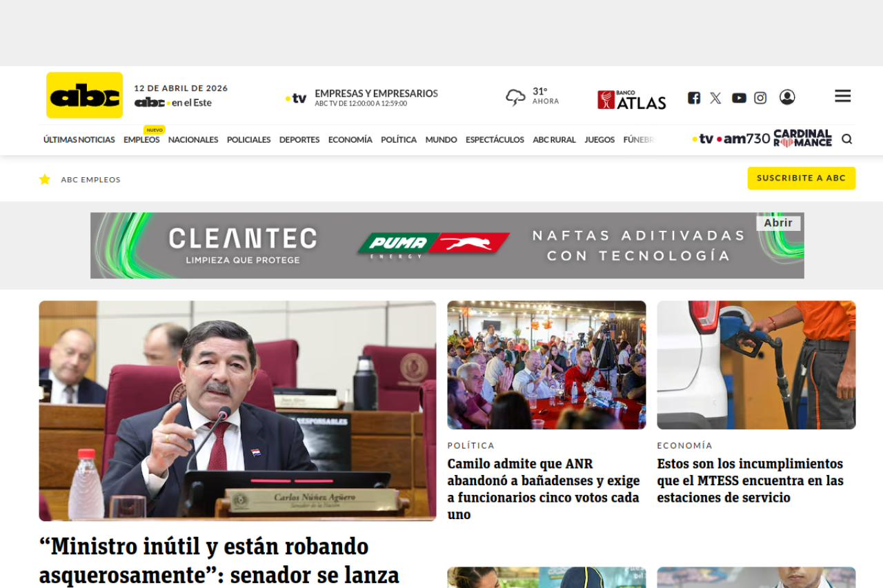The width and height of the screenshot is (883, 588).
Task: Expand the hamburger main menu
Action: (x=842, y=96)
